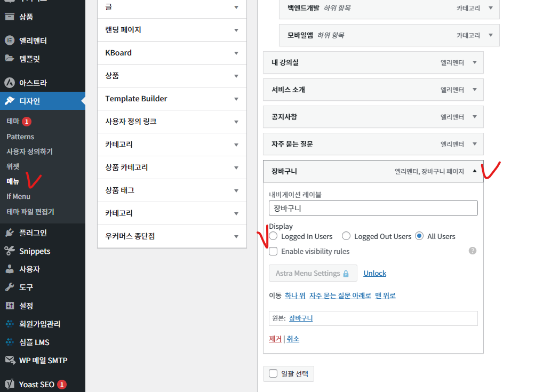559x392 pixels.
Task: Expand the 상품 태그 panel
Action: click(x=172, y=190)
